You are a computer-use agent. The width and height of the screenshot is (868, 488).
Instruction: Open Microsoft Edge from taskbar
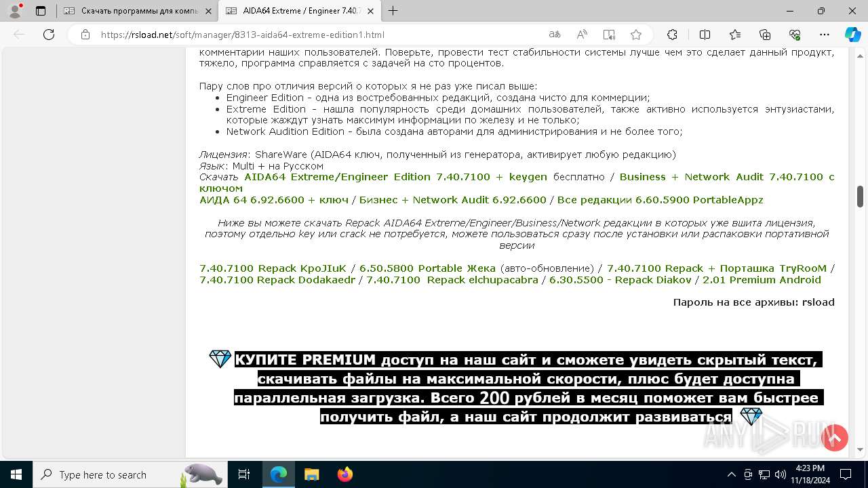pyautogui.click(x=279, y=474)
